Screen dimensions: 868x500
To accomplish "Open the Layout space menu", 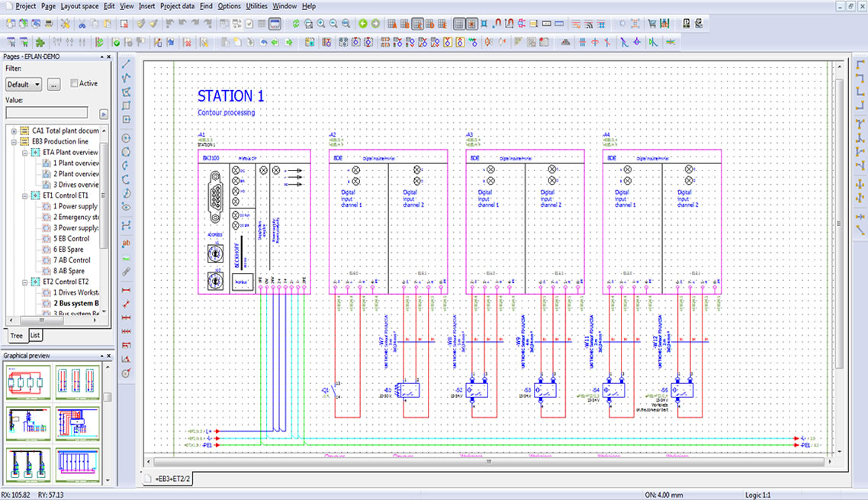I will coord(79,6).
